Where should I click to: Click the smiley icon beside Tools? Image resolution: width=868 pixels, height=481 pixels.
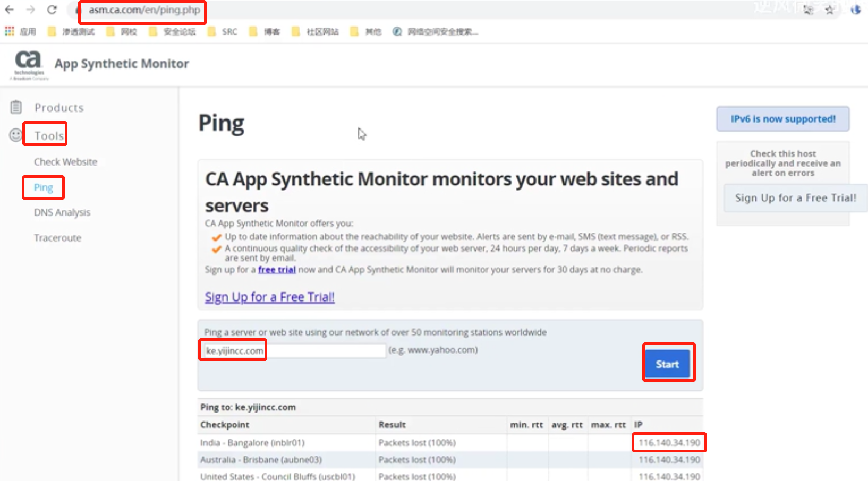[x=16, y=135]
